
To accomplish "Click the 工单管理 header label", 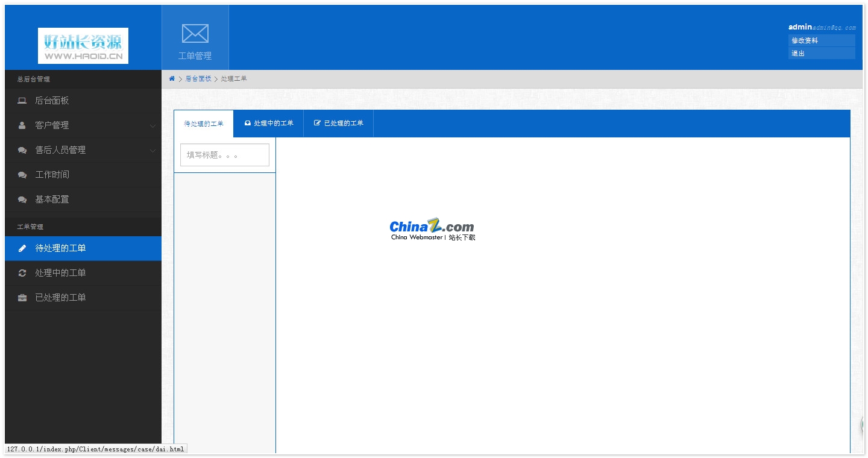I will coord(195,56).
